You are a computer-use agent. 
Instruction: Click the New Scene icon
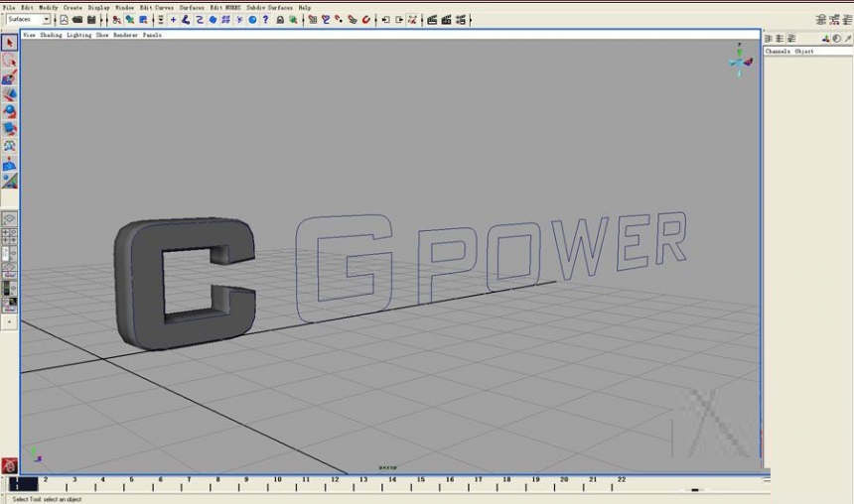coord(64,20)
